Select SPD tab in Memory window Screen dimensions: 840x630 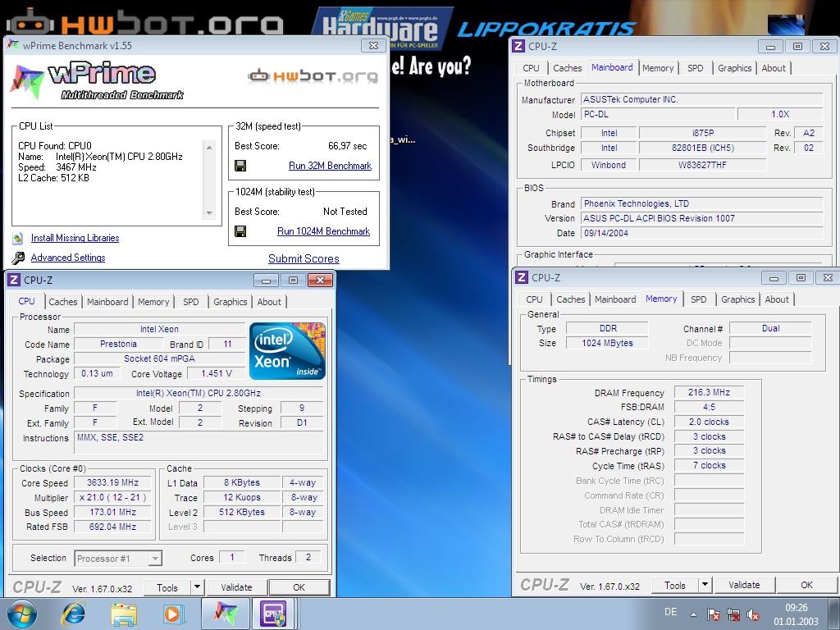tap(699, 299)
